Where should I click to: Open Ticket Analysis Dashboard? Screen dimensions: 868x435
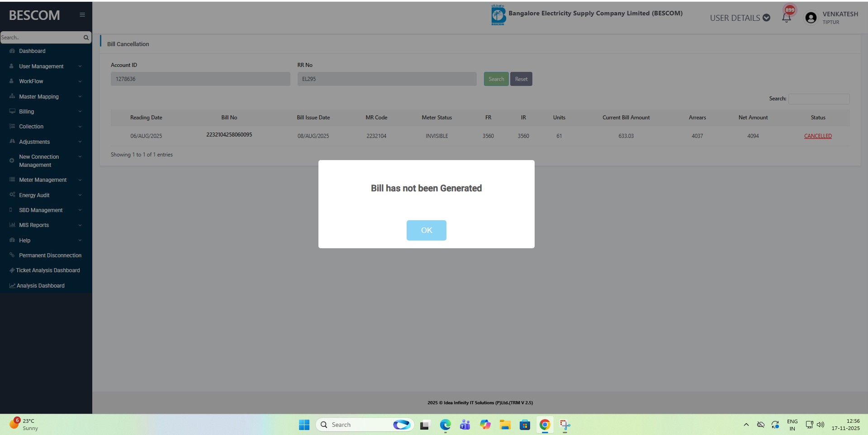48,270
